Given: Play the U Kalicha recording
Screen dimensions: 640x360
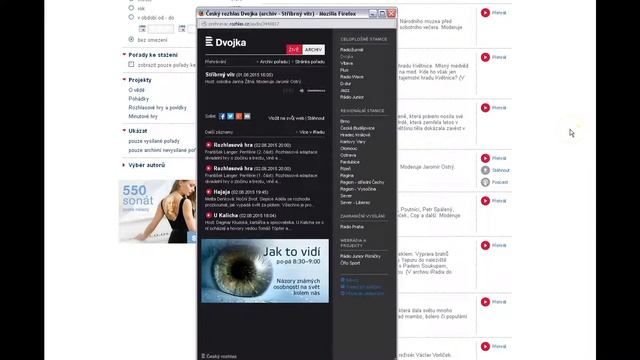Looking at the screenshot, I should (209, 215).
